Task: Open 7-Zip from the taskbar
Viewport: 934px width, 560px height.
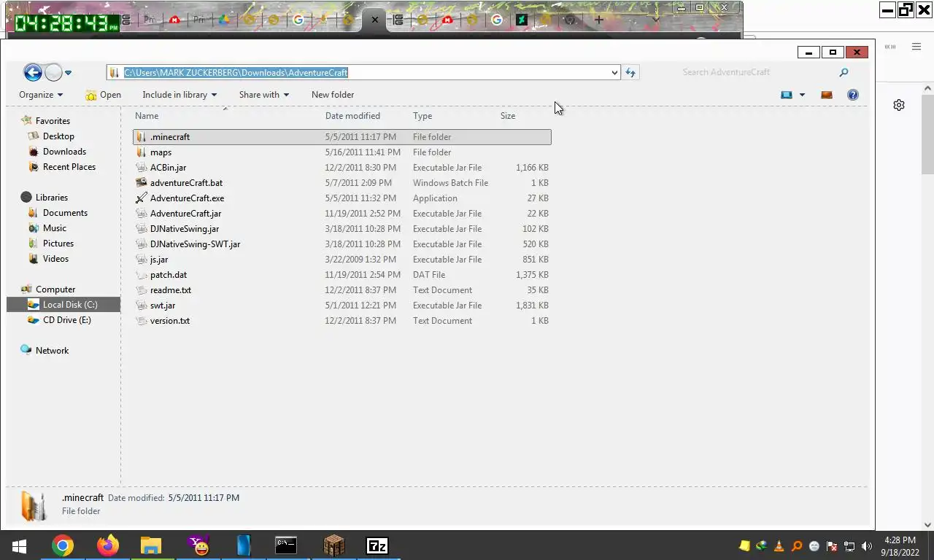Action: tap(377, 546)
